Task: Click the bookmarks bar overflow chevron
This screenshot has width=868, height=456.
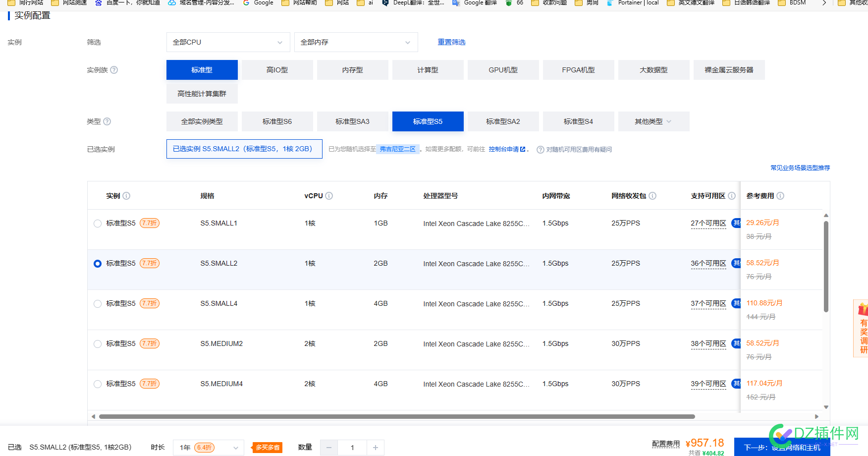Action: pyautogui.click(x=824, y=3)
